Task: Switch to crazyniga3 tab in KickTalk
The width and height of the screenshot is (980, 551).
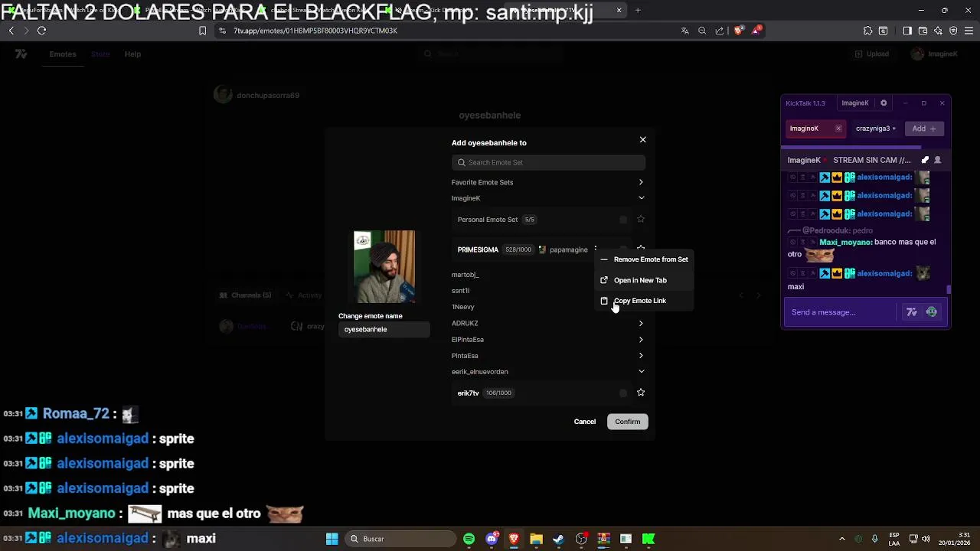Action: [876, 129]
